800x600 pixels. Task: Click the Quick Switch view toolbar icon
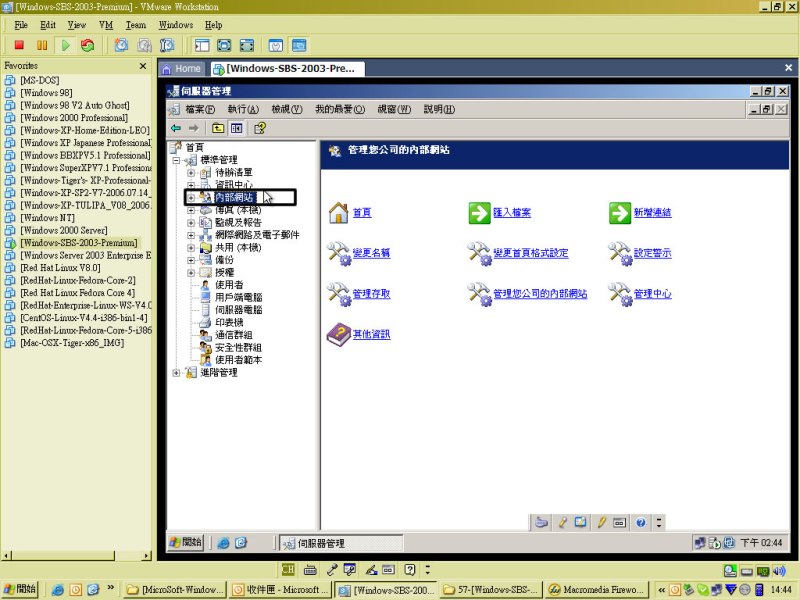[246, 45]
